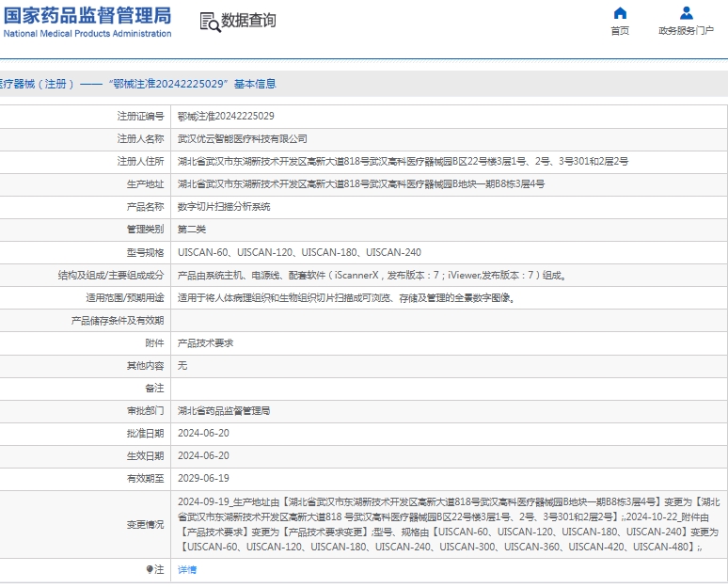
Task: Click the management class value 第二类
Action: click(191, 230)
